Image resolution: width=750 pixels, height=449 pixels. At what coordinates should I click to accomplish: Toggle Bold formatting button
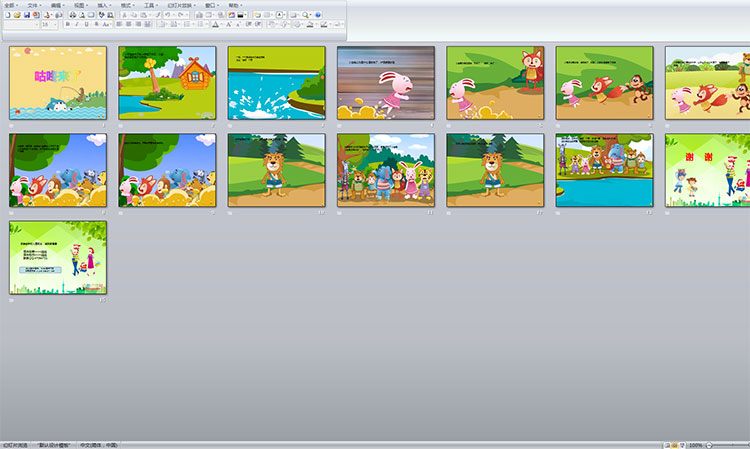(68, 25)
